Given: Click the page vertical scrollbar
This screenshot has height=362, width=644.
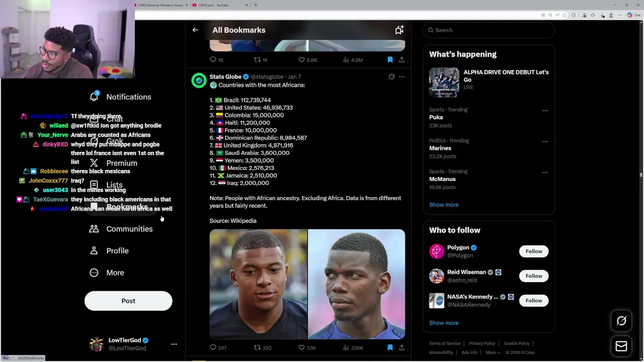Looking at the screenshot, I should coord(641,175).
